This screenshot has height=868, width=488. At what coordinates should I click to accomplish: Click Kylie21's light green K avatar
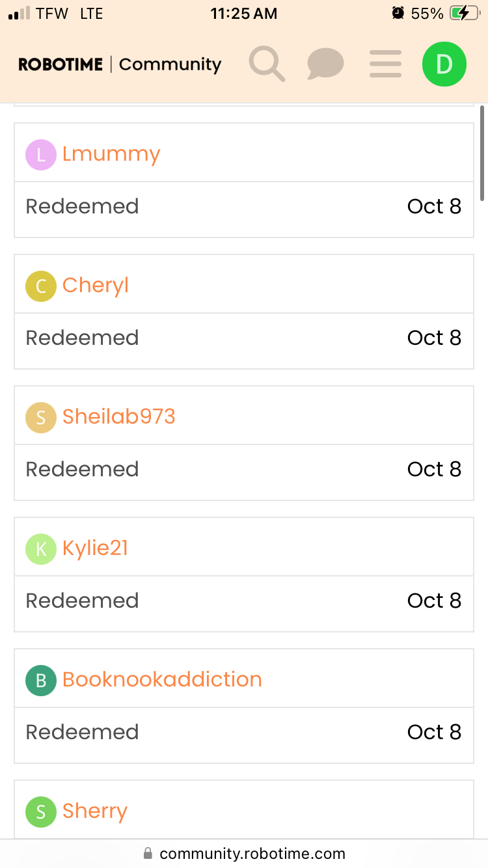pos(41,549)
